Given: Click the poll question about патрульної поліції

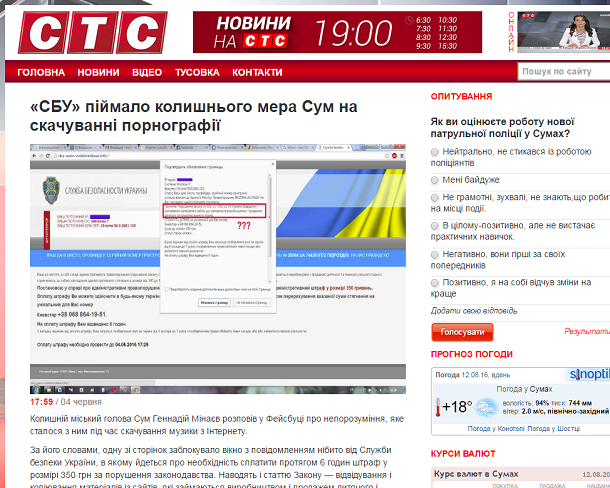Looking at the screenshot, I should tap(502, 128).
